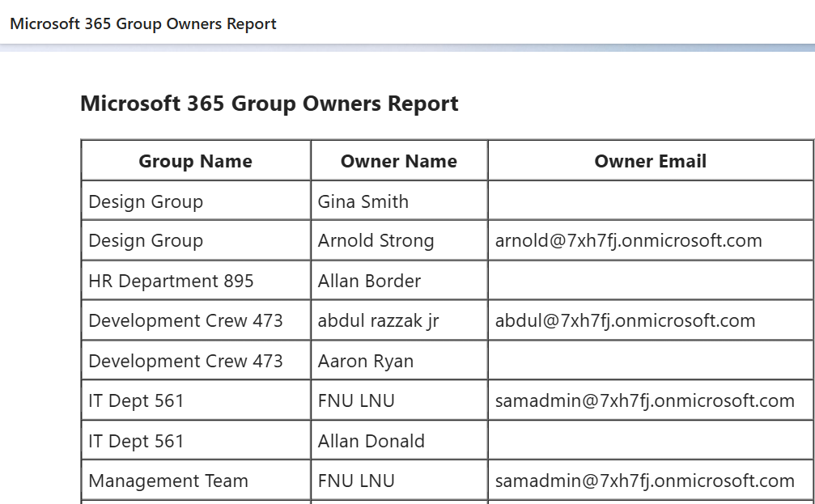Image resolution: width=815 pixels, height=504 pixels.
Task: Click the Microsoft 365 Group Owners Report tab title
Action: click(143, 24)
